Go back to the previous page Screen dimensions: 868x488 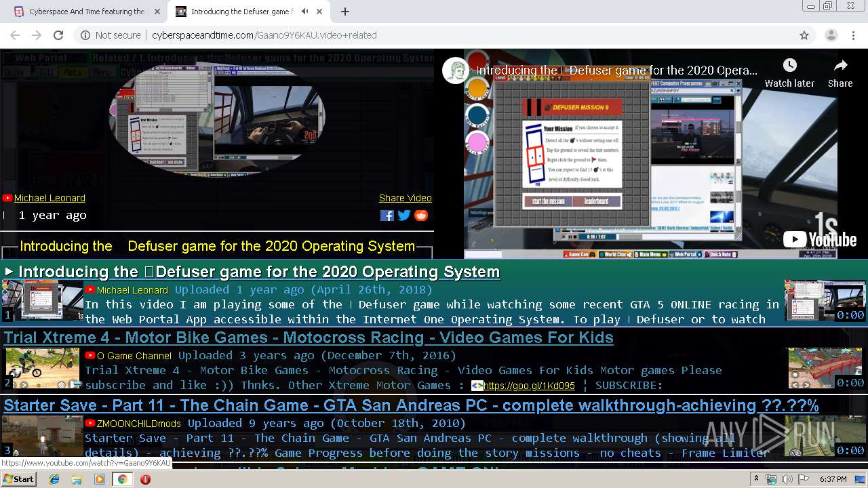pos(15,35)
